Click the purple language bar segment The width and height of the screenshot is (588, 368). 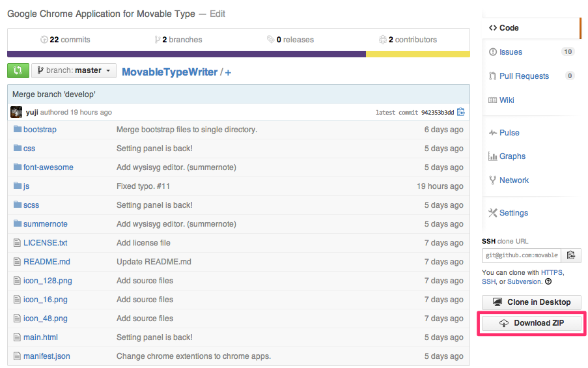[186, 54]
